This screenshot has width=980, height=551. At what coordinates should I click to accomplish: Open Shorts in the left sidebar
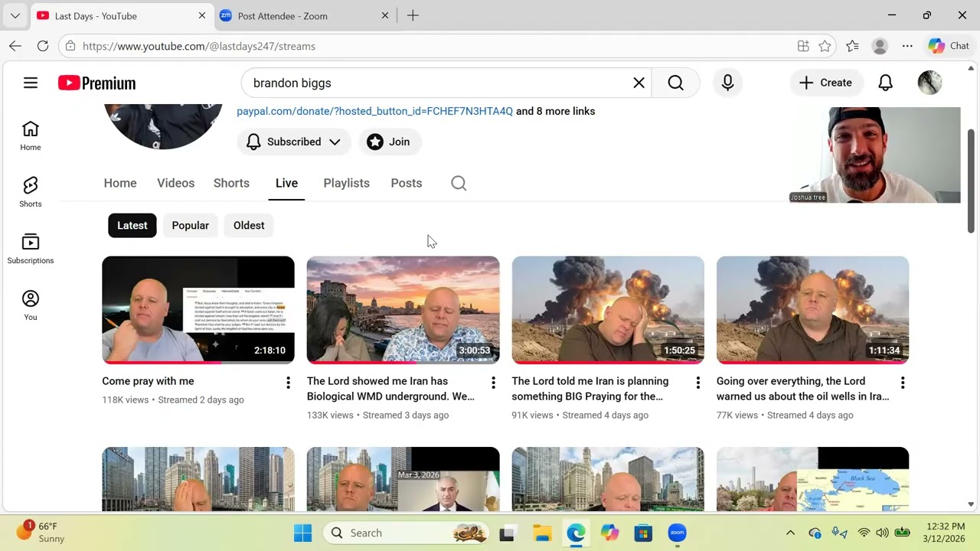point(31,193)
